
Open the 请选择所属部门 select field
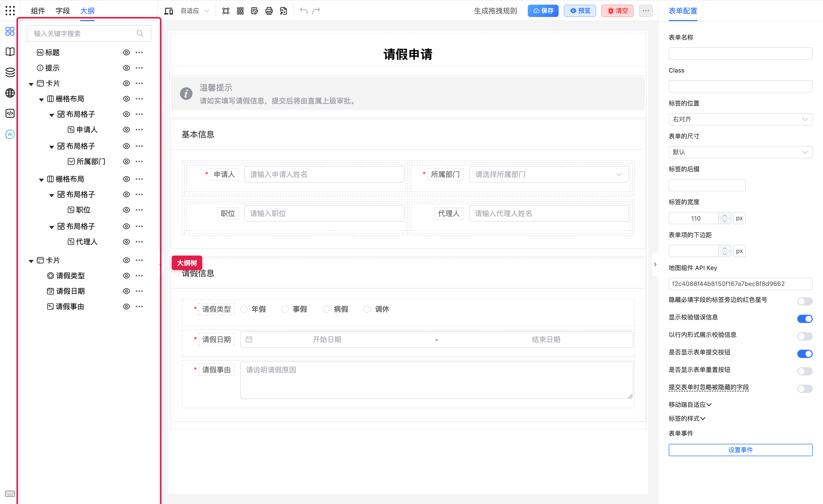549,174
